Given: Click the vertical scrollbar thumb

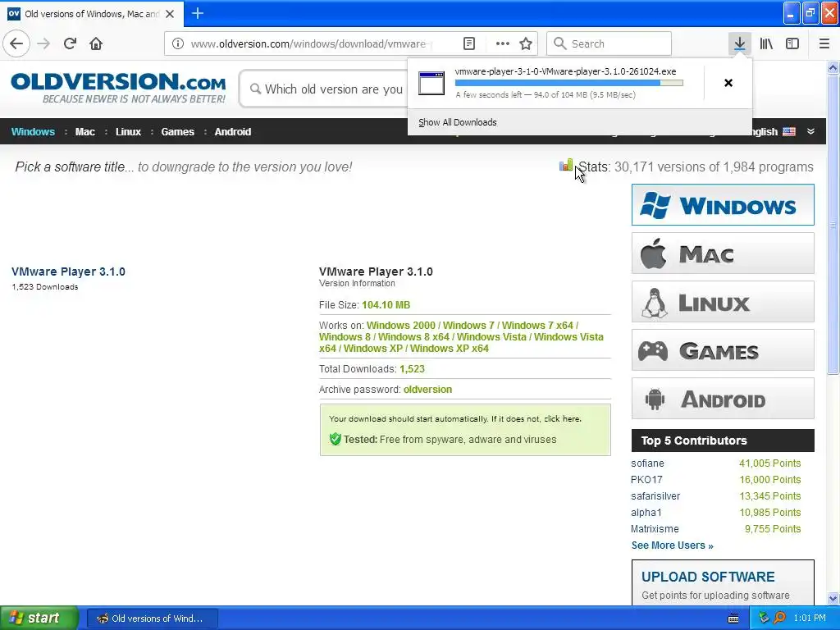Looking at the screenshot, I should (x=833, y=224).
